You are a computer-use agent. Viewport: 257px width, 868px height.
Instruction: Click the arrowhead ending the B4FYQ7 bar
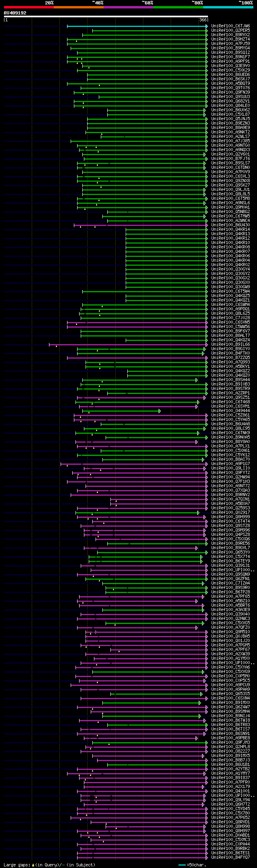click(207, 858)
